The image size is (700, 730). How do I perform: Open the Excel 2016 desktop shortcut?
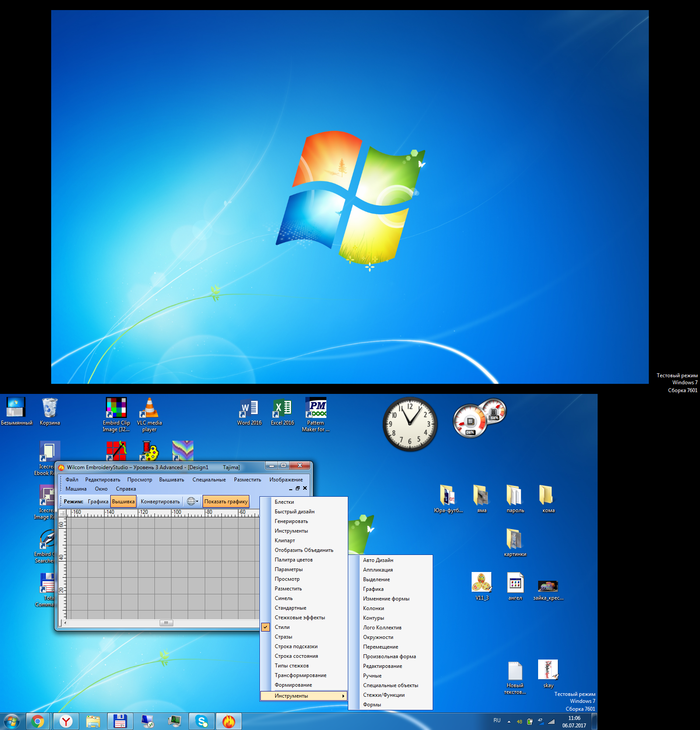(x=282, y=412)
